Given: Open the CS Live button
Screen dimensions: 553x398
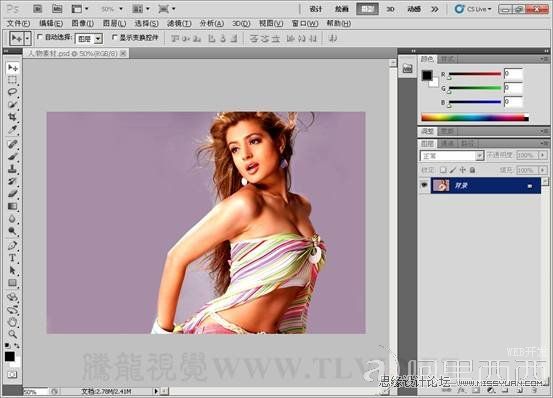Looking at the screenshot, I should pos(473,9).
